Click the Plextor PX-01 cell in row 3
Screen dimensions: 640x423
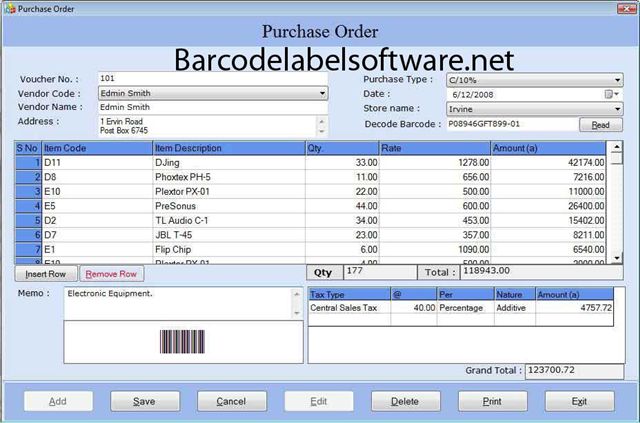[x=229, y=191]
